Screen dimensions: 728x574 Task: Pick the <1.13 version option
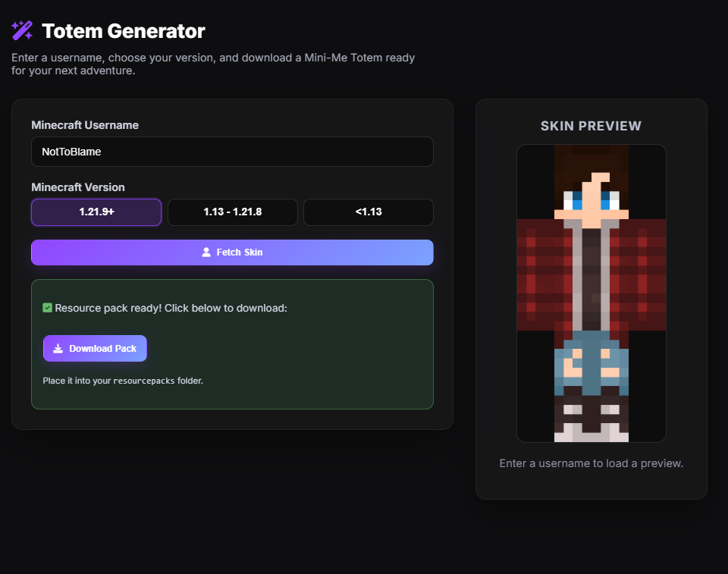(x=369, y=212)
